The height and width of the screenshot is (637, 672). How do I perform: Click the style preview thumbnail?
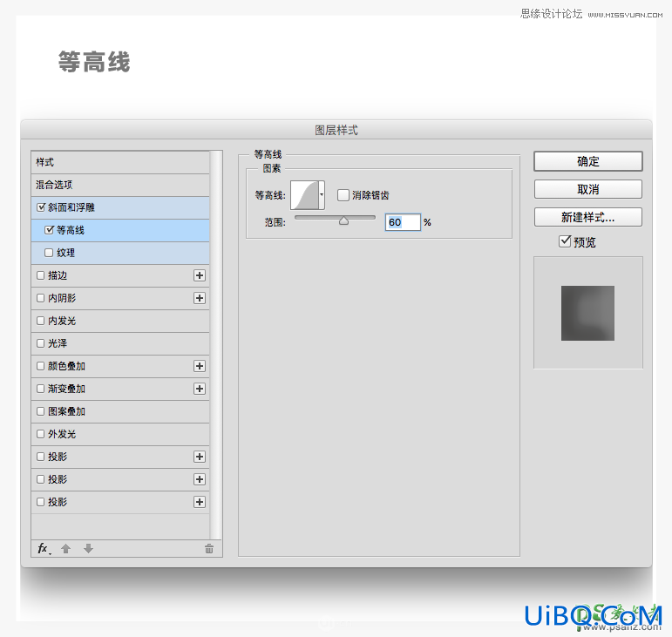(587, 313)
